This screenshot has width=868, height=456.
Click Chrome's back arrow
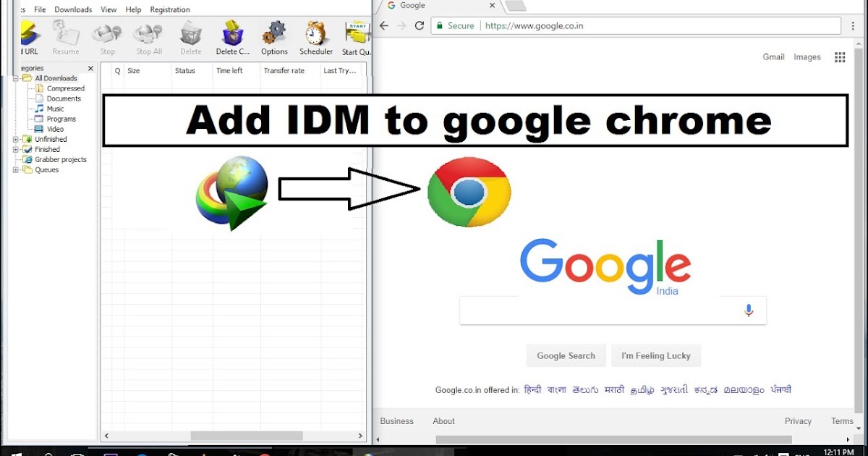384,25
